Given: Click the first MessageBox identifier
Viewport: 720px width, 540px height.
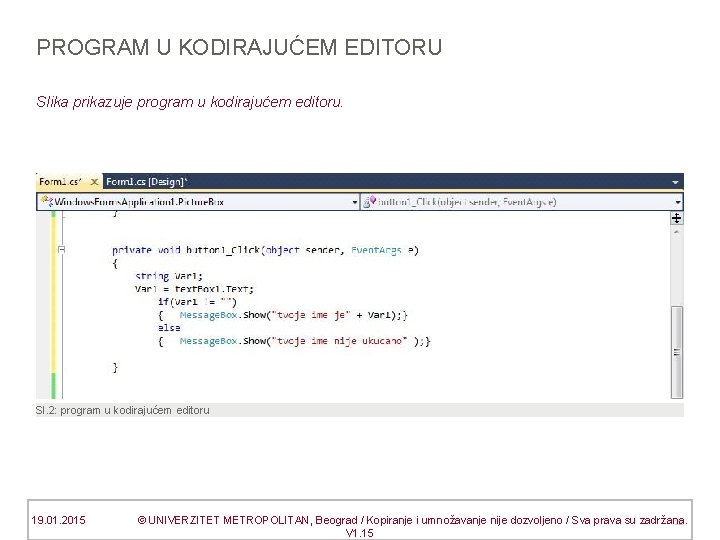Looking at the screenshot, I should 208,315.
